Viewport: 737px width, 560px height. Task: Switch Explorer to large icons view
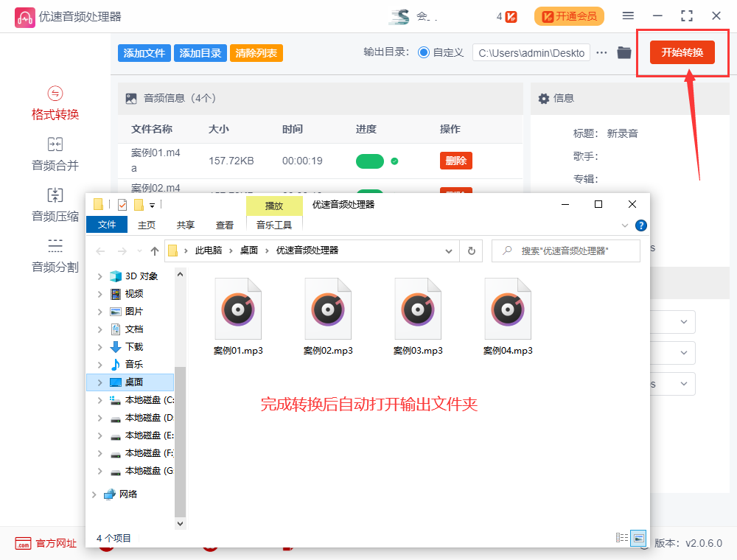pyautogui.click(x=639, y=537)
